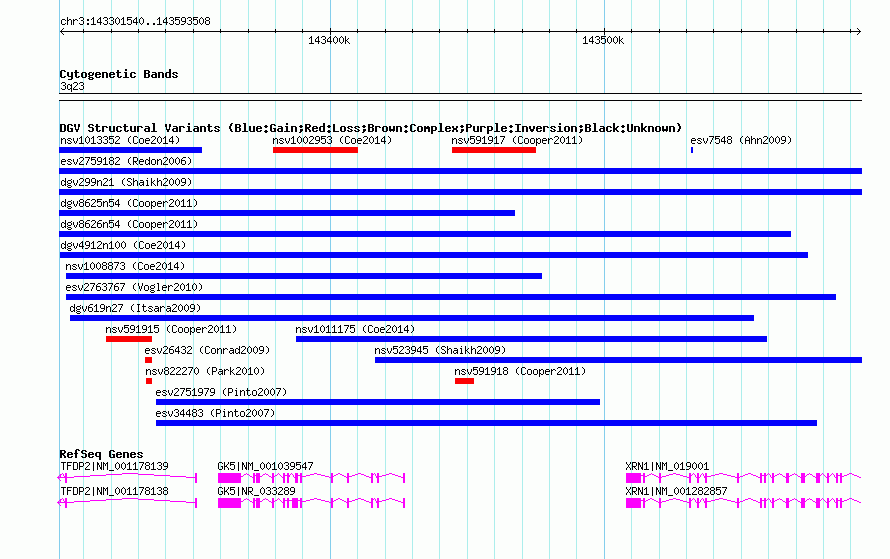Click the esv26432 (Conrad2009) label
This screenshot has height=559, width=890.
207,350
